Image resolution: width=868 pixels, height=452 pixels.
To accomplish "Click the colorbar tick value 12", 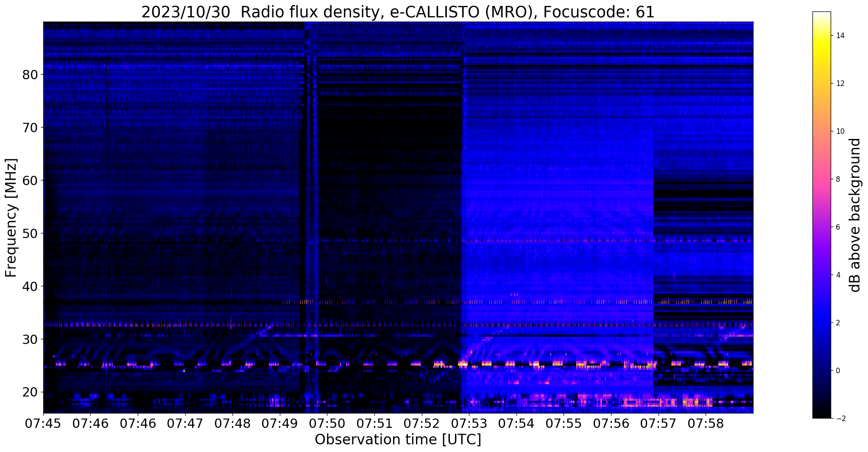I will coord(840,83).
